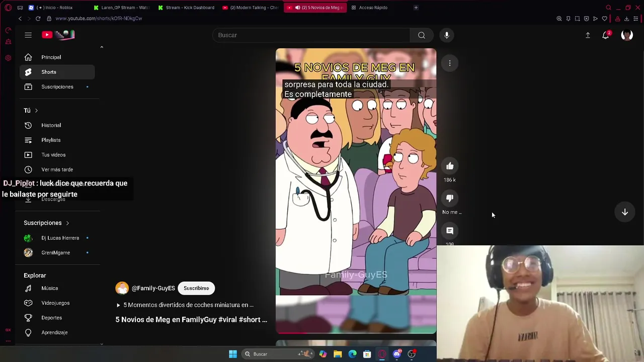The width and height of the screenshot is (644, 362).
Task: Select Principal in the sidebar
Action: (x=57, y=57)
